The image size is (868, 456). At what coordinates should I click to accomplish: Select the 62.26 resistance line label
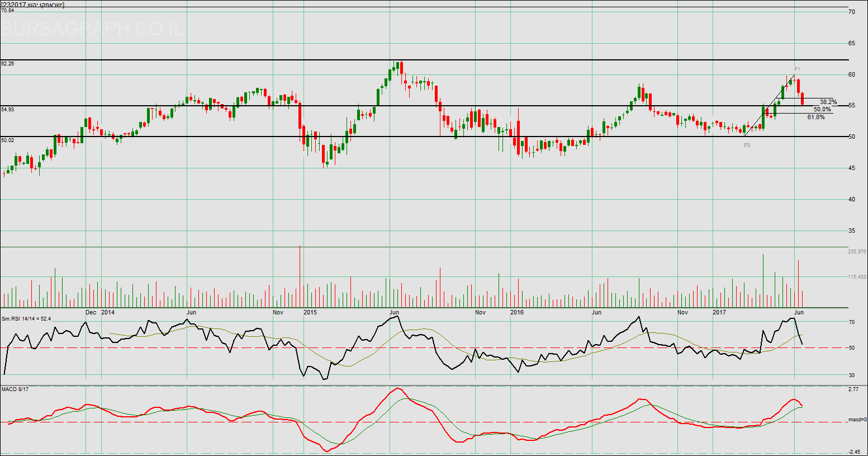tap(8, 64)
